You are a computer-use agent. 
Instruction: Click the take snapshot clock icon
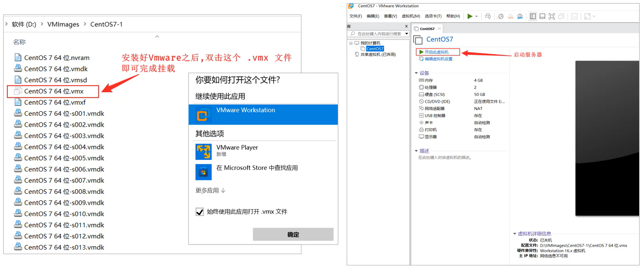pyautogui.click(x=501, y=16)
